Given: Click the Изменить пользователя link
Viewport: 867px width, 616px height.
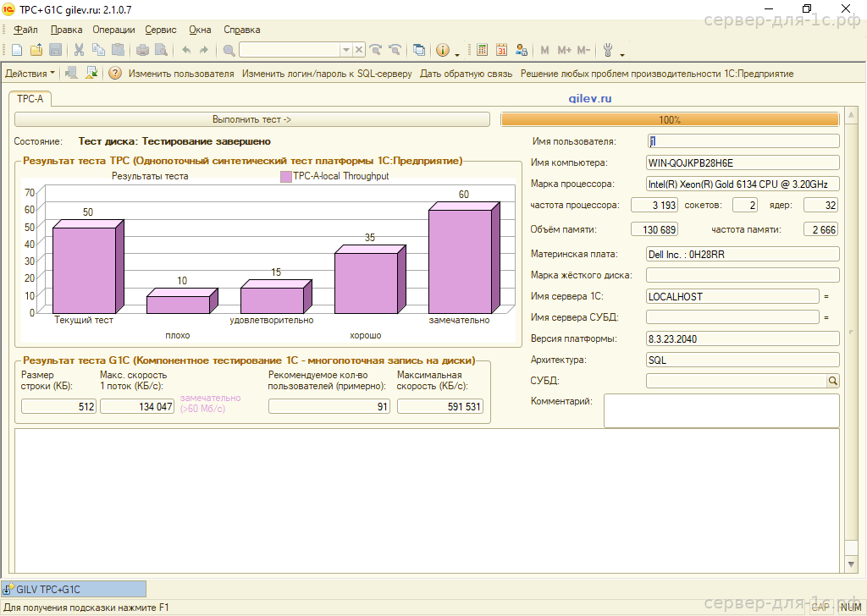Looking at the screenshot, I should [x=181, y=74].
